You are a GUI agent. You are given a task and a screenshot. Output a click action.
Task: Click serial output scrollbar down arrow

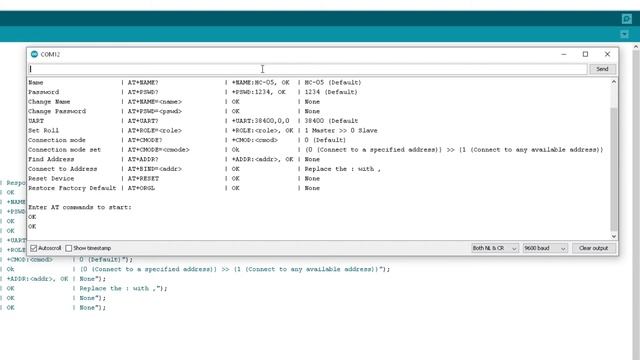[x=613, y=236]
